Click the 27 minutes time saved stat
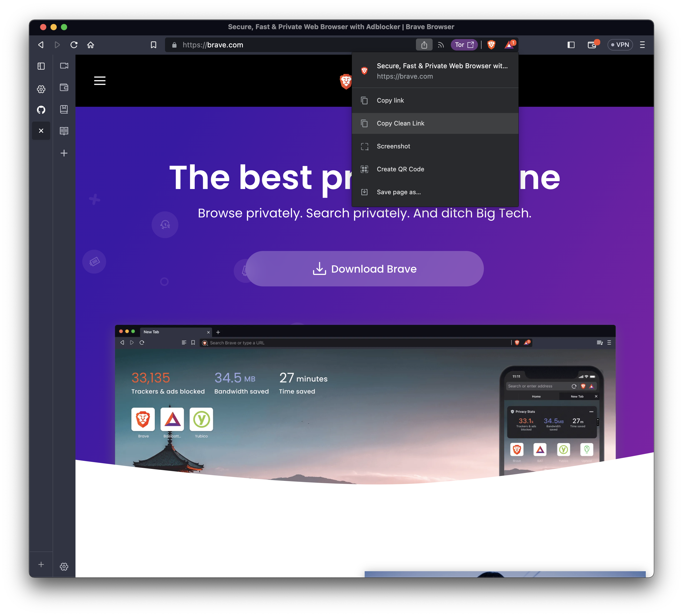The width and height of the screenshot is (683, 616). [x=303, y=383]
